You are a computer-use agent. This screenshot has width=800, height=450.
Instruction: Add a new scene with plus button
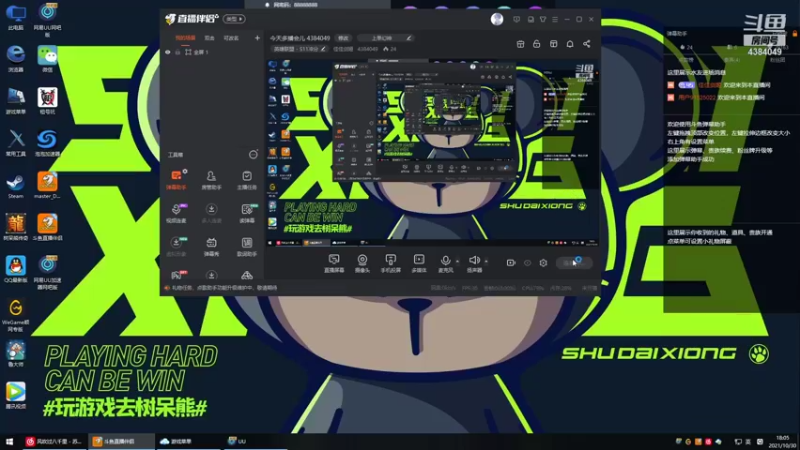point(257,38)
